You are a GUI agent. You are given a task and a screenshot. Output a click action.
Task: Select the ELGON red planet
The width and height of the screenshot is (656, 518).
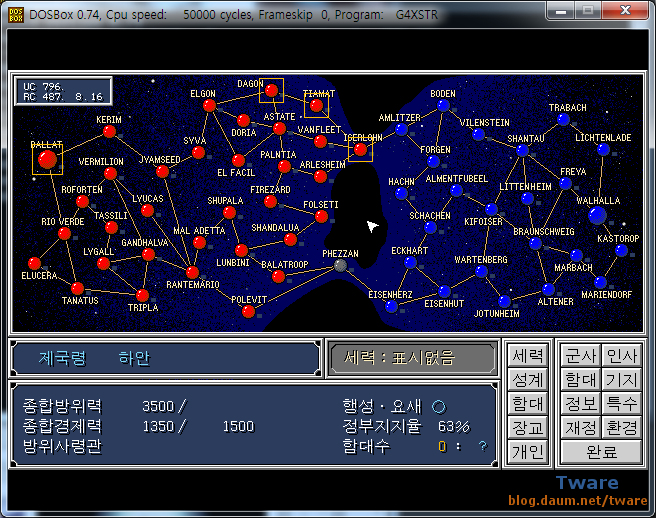[x=209, y=105]
